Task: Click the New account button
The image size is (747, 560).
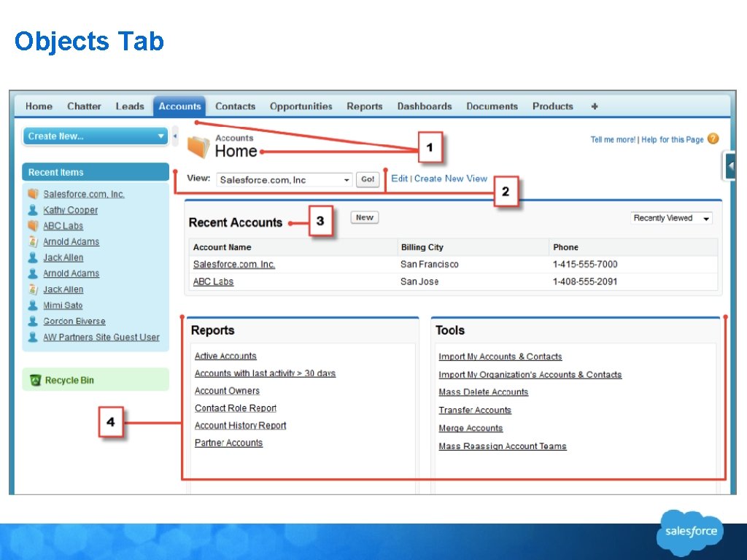Action: tap(365, 217)
